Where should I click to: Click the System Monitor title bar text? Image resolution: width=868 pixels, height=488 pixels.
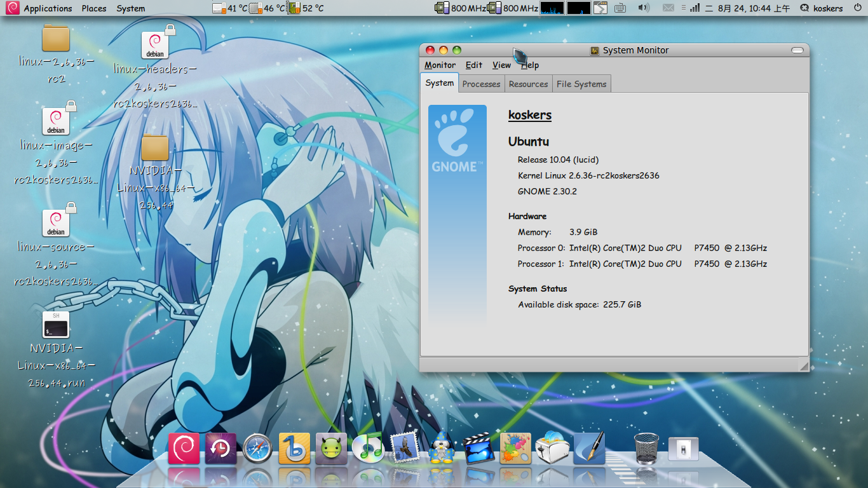tap(635, 50)
